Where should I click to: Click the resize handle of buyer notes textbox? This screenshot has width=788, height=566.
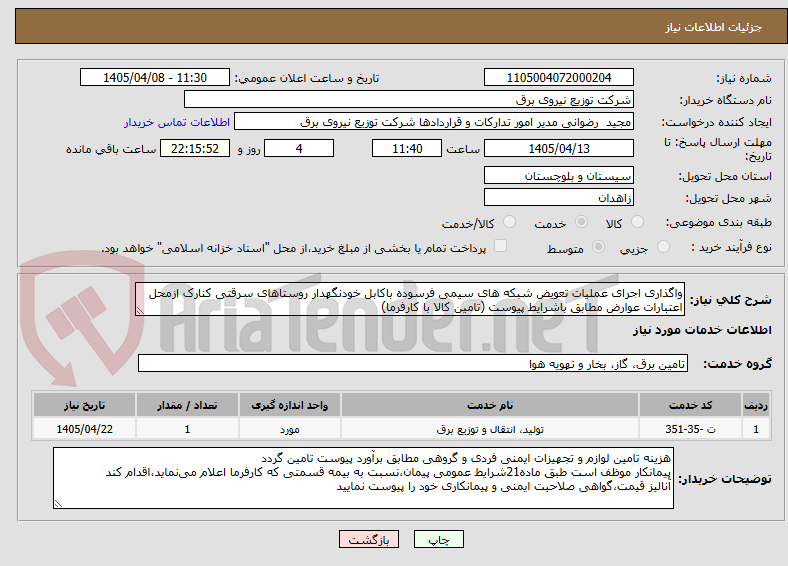[x=58, y=504]
